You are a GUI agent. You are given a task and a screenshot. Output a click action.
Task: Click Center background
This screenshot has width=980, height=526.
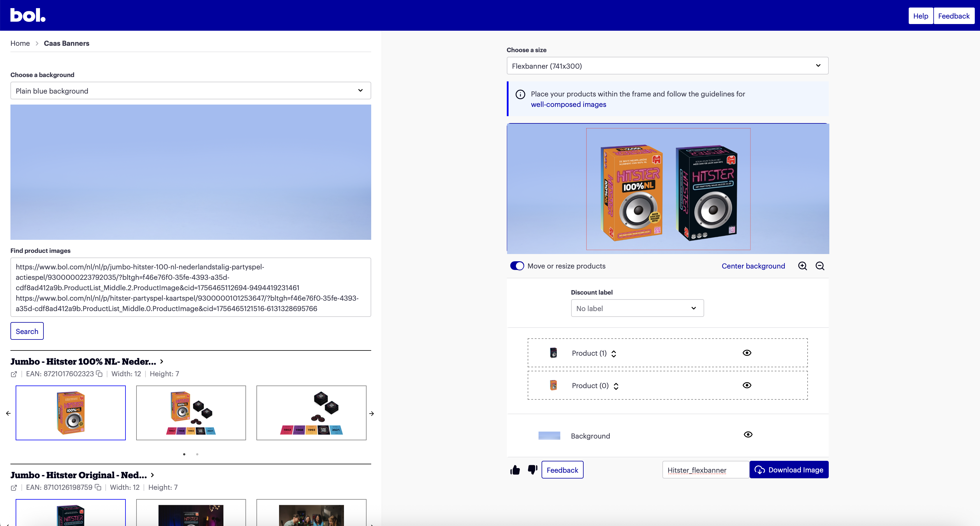click(753, 266)
